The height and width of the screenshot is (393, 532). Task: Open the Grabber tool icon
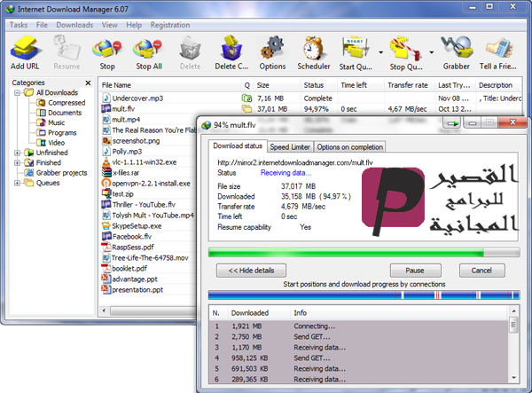click(x=457, y=47)
